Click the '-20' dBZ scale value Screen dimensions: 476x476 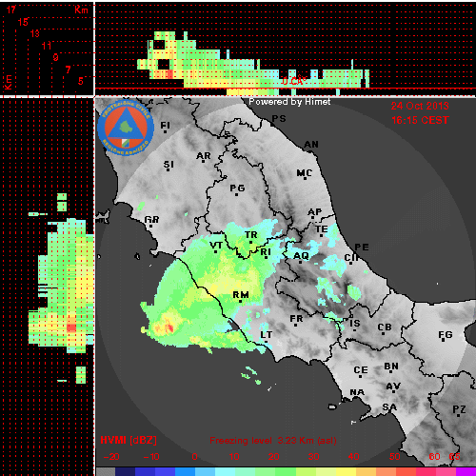[x=111, y=457]
